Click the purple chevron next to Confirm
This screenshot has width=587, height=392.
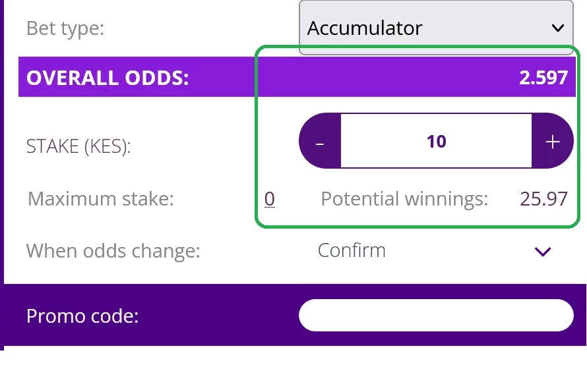(x=543, y=252)
